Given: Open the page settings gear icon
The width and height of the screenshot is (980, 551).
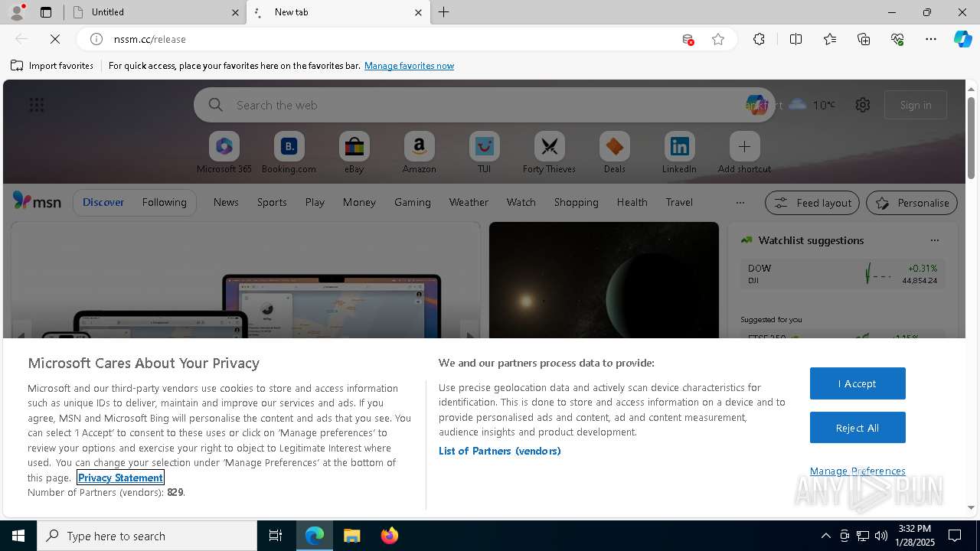Looking at the screenshot, I should pos(863,105).
